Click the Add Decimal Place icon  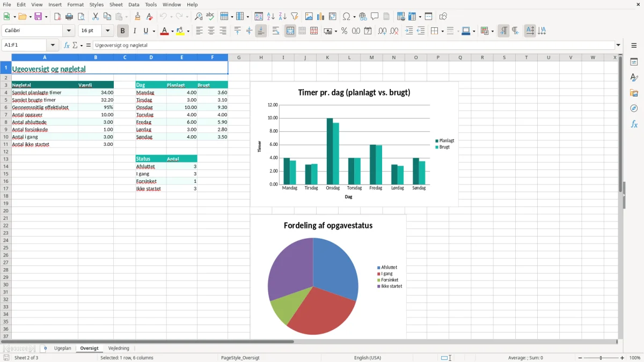pos(383,31)
